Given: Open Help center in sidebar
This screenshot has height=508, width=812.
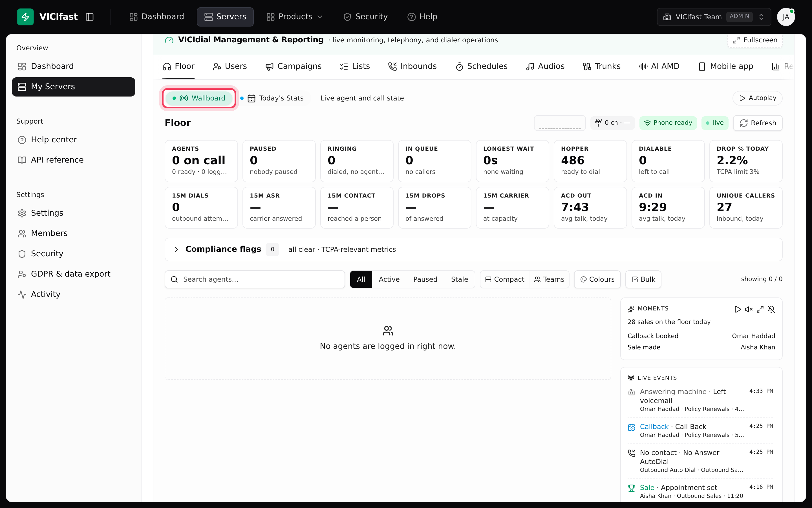Looking at the screenshot, I should click(74, 140).
